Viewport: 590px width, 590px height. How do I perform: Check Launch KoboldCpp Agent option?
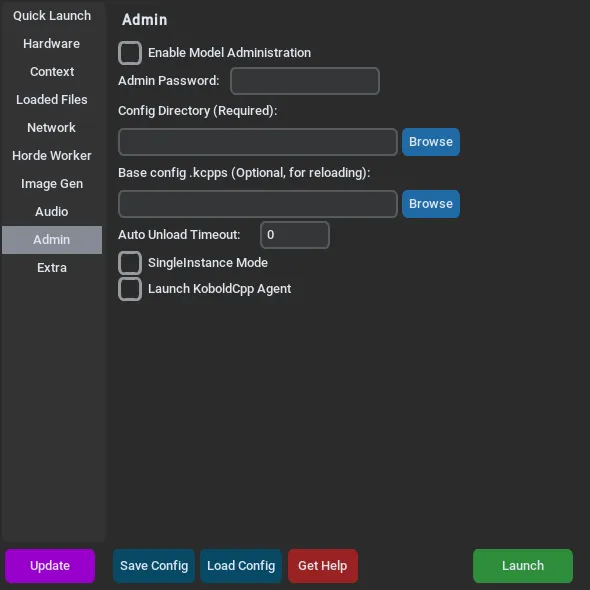130,289
